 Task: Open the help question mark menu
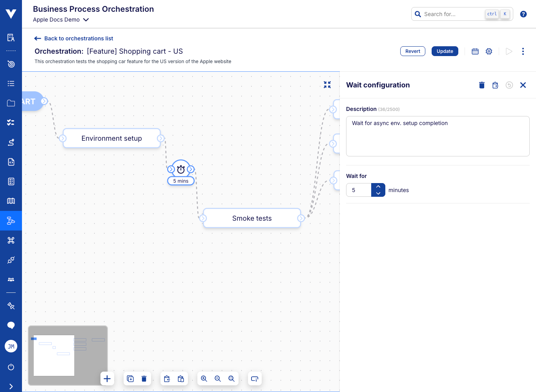pyautogui.click(x=523, y=14)
